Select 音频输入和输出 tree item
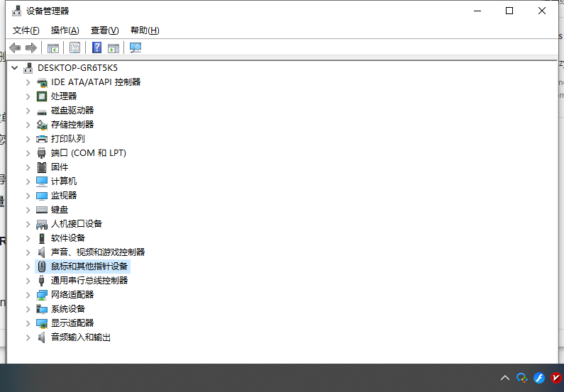The width and height of the screenshot is (564, 392). [80, 337]
